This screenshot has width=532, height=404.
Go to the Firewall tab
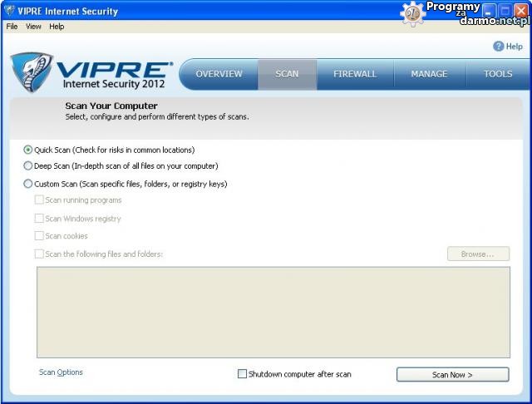pyautogui.click(x=355, y=74)
